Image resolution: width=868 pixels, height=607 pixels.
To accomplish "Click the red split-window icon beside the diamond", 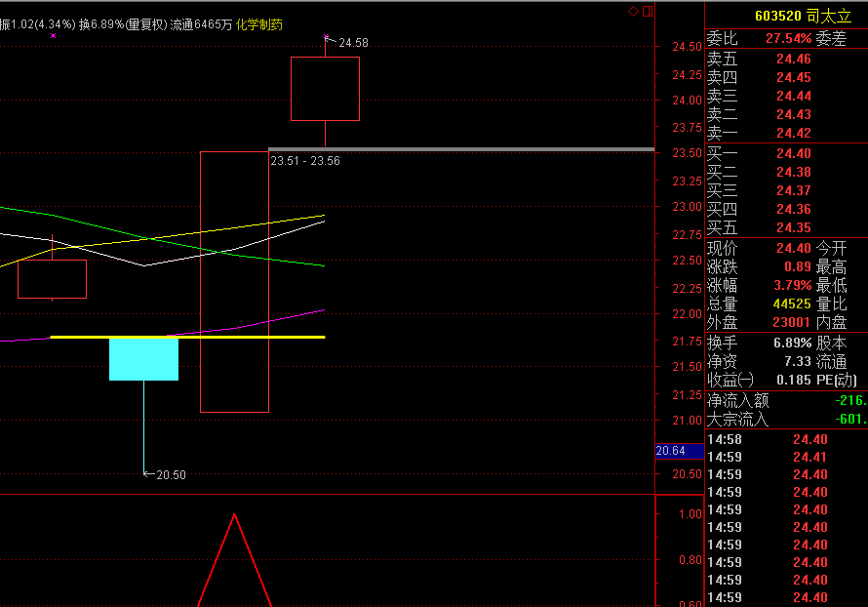I will pyautogui.click(x=648, y=11).
